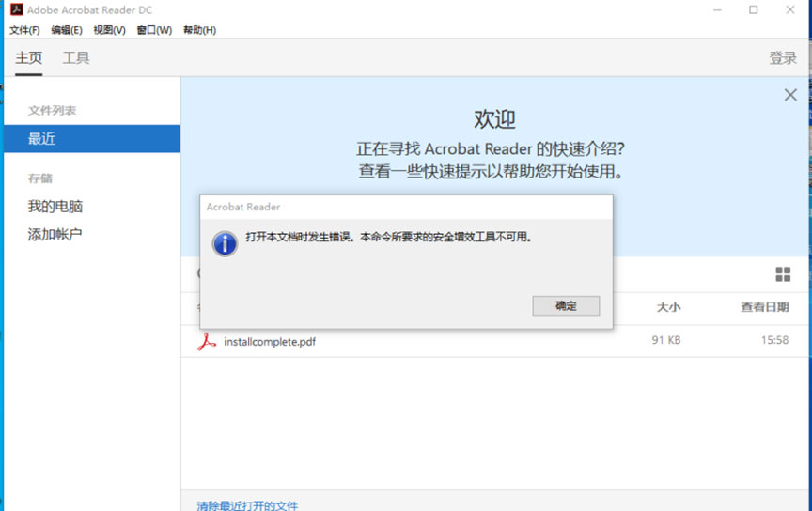Click the 登录 sign-in link
812x511 pixels.
783,58
